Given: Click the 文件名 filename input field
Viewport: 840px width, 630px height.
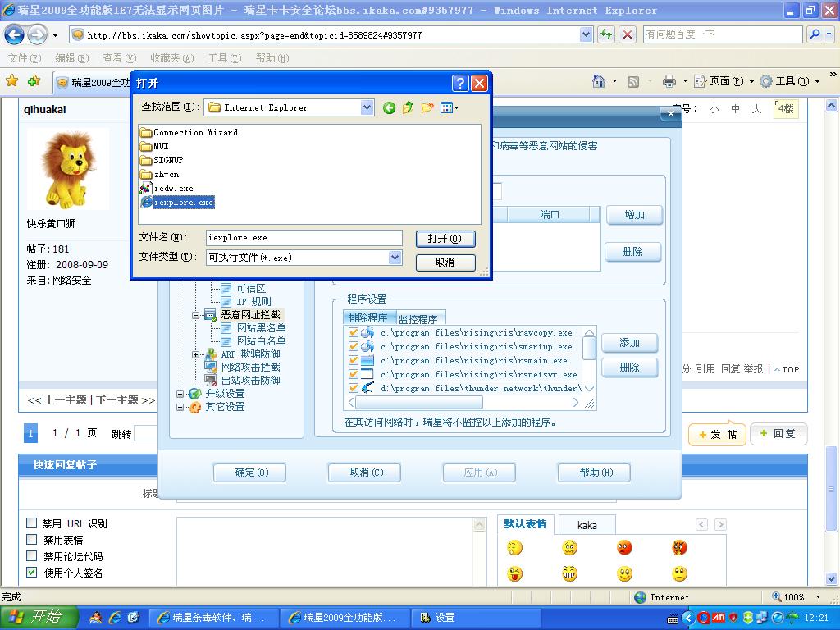Looking at the screenshot, I should [304, 238].
